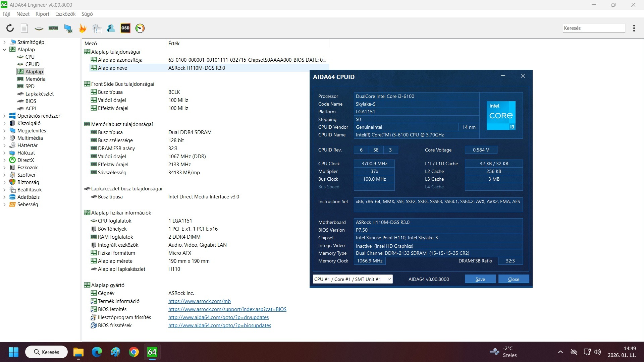Expand the Hálózat category

click(4, 153)
